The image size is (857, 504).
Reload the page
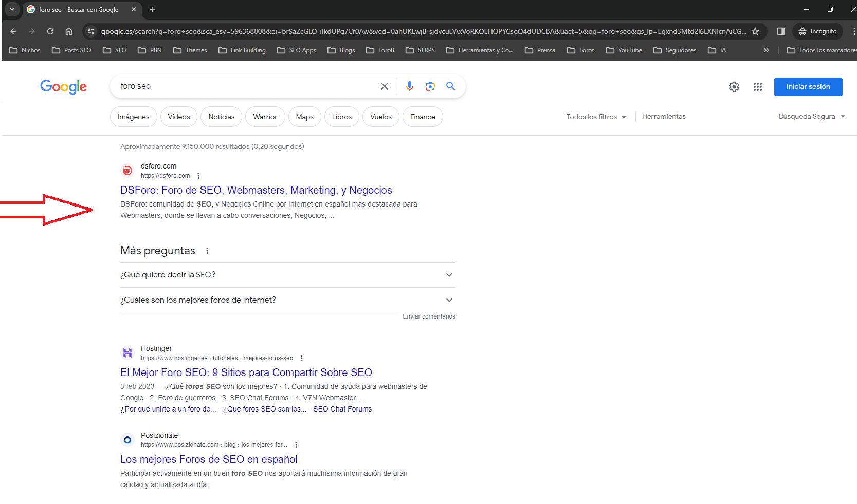pos(50,31)
